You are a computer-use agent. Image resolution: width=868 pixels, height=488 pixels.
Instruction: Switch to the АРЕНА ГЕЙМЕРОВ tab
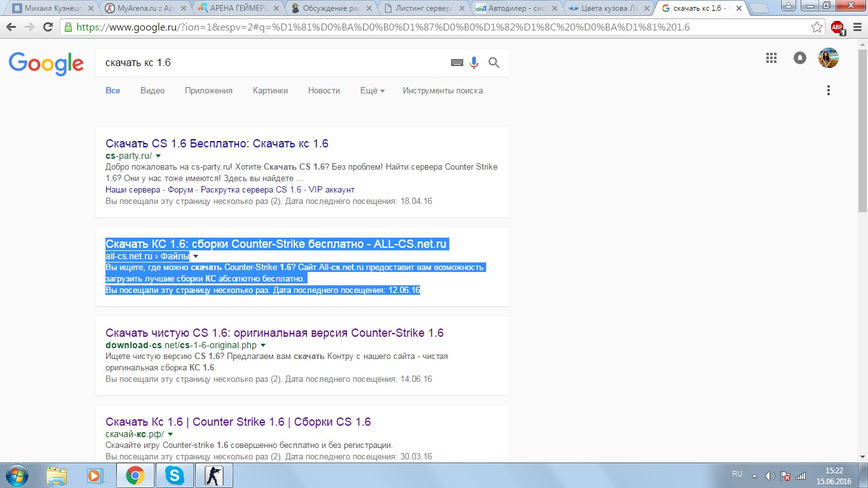tap(238, 9)
